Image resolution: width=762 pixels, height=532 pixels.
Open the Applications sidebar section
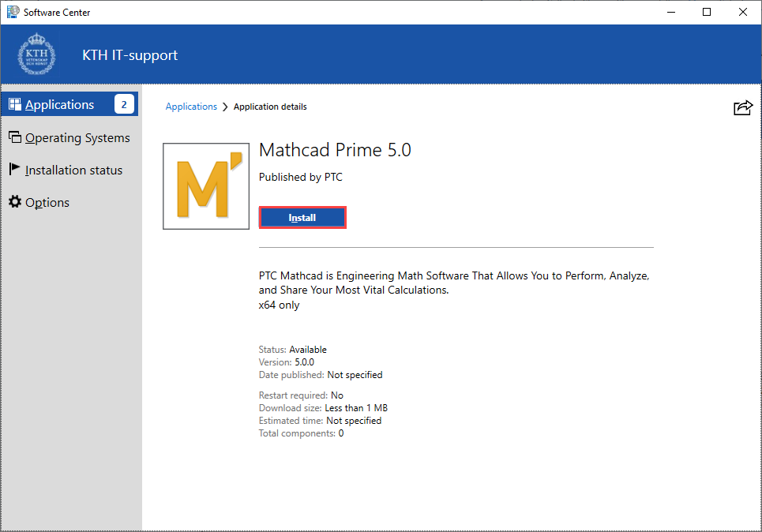pyautogui.click(x=69, y=104)
